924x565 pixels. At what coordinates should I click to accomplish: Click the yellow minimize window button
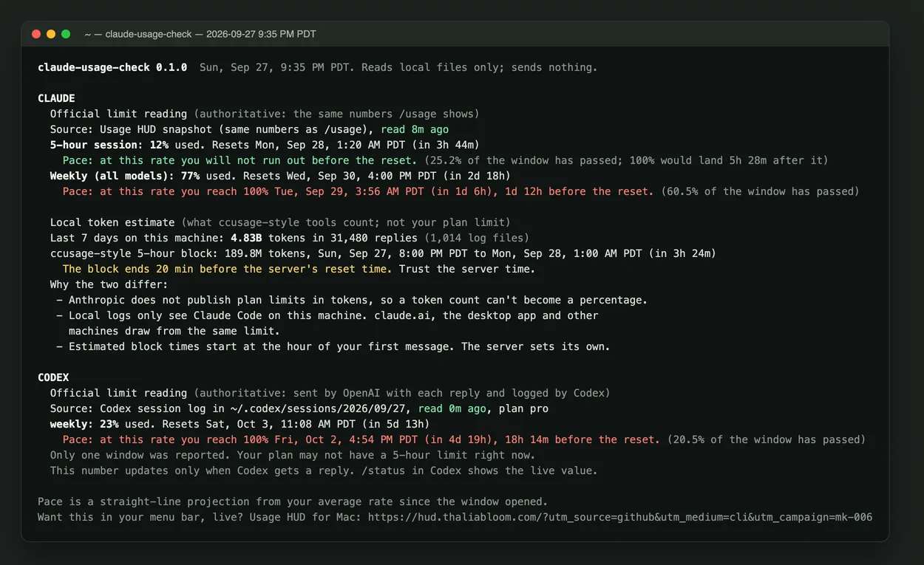coord(51,34)
